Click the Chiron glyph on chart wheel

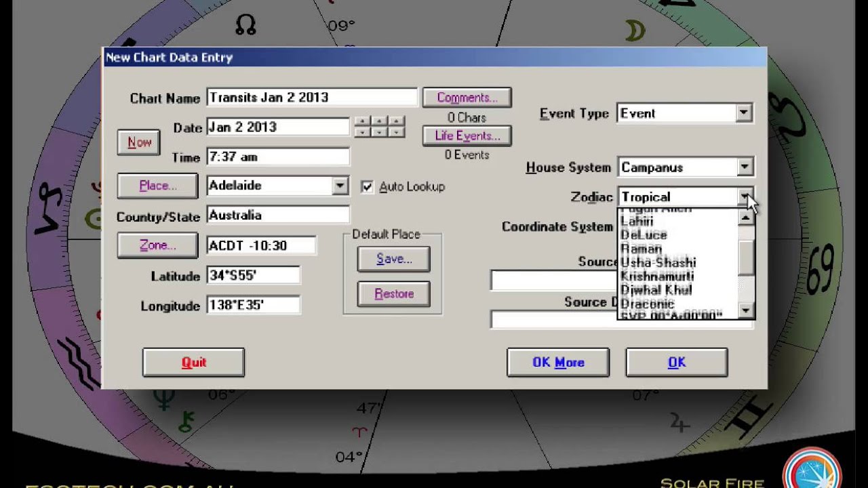[x=185, y=421]
